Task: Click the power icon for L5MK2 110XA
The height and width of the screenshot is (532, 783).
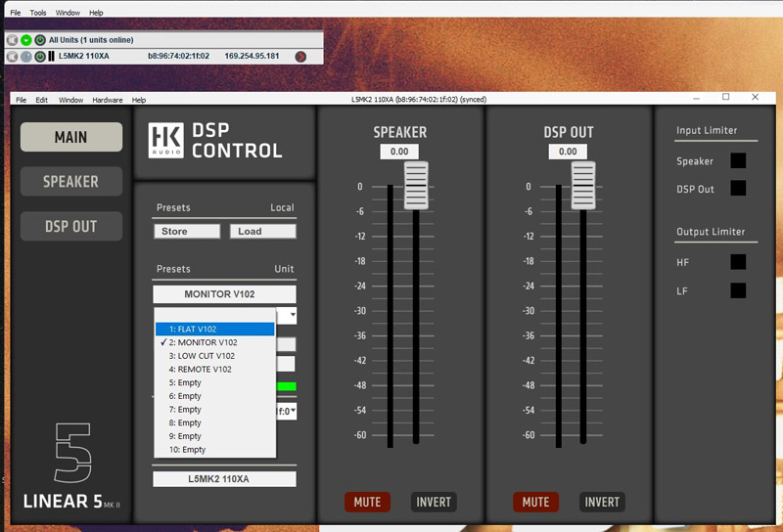Action: [40, 57]
